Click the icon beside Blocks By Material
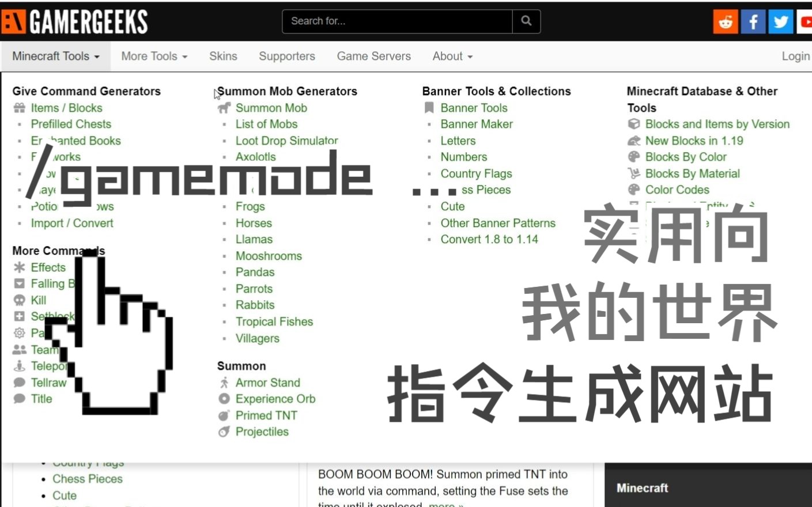The image size is (812, 507). click(x=634, y=173)
